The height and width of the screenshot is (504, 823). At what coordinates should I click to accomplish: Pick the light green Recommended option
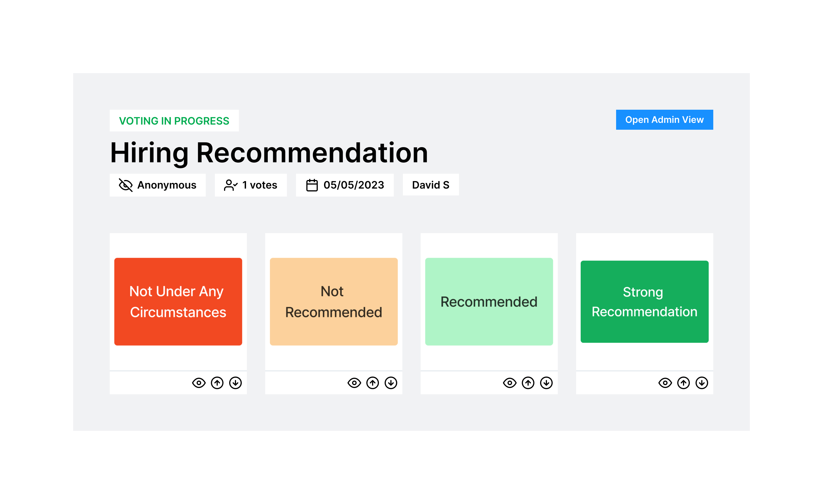(489, 302)
